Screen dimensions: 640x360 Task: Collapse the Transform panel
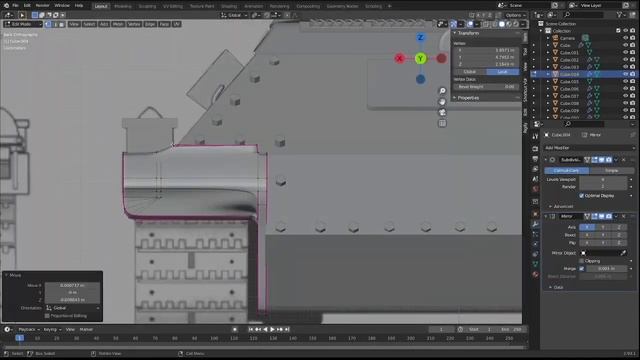click(x=455, y=33)
